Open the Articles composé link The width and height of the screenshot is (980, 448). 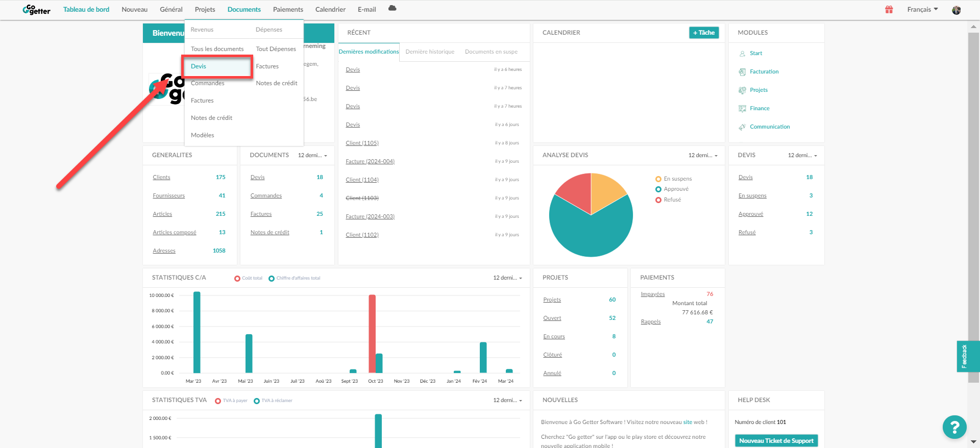coord(174,233)
